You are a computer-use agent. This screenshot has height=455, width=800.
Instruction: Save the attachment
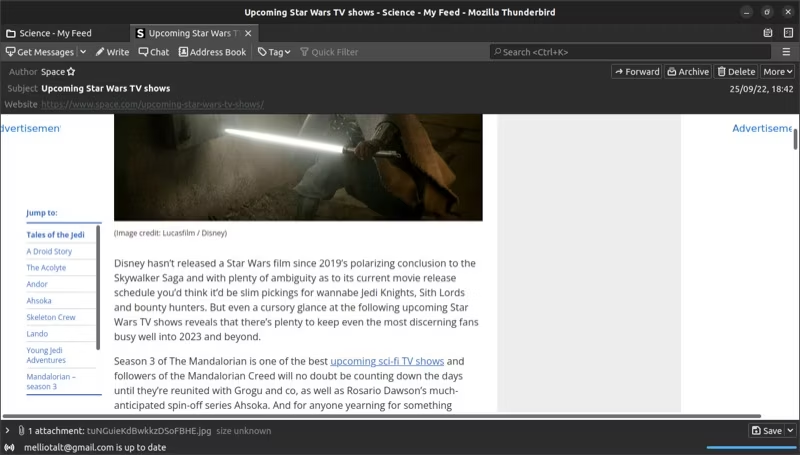[767, 431]
